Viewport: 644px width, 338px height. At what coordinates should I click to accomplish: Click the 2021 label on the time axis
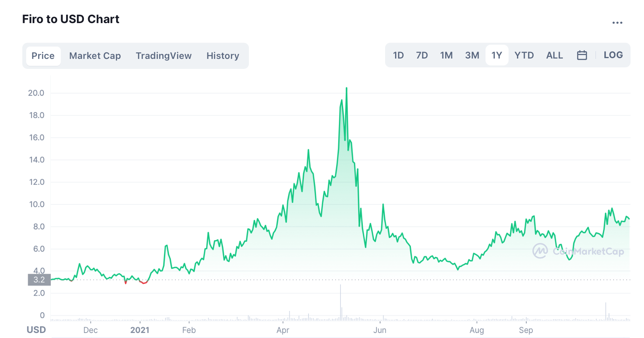(x=140, y=330)
